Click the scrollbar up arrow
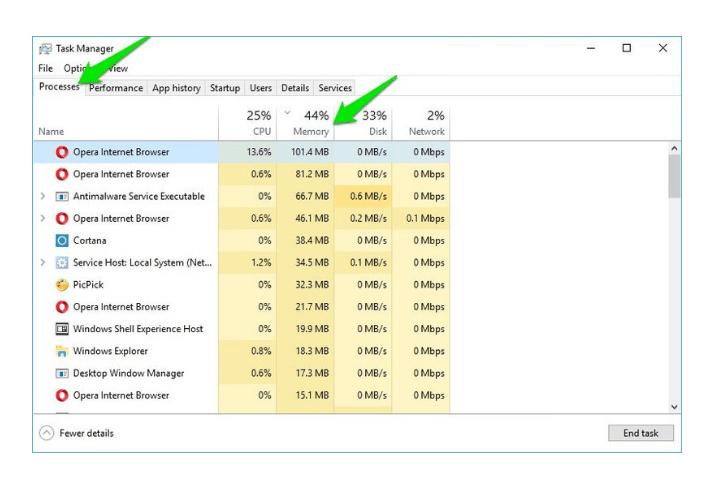The width and height of the screenshot is (717, 490). coord(674,149)
